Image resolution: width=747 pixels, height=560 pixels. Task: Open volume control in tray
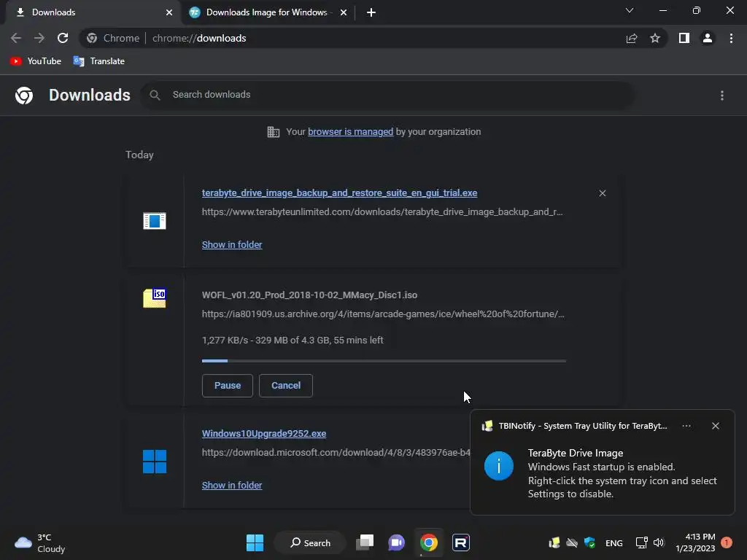(659, 542)
